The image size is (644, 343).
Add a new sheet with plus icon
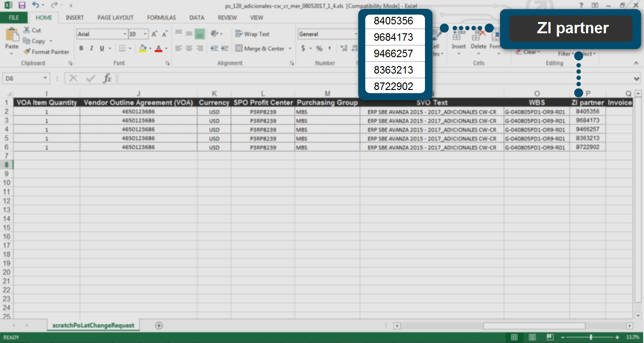click(159, 326)
